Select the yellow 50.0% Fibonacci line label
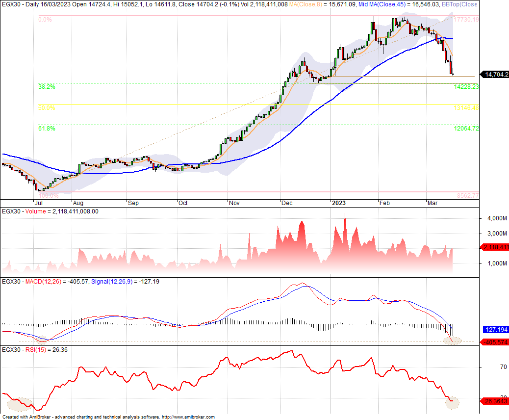 pyautogui.click(x=47, y=107)
